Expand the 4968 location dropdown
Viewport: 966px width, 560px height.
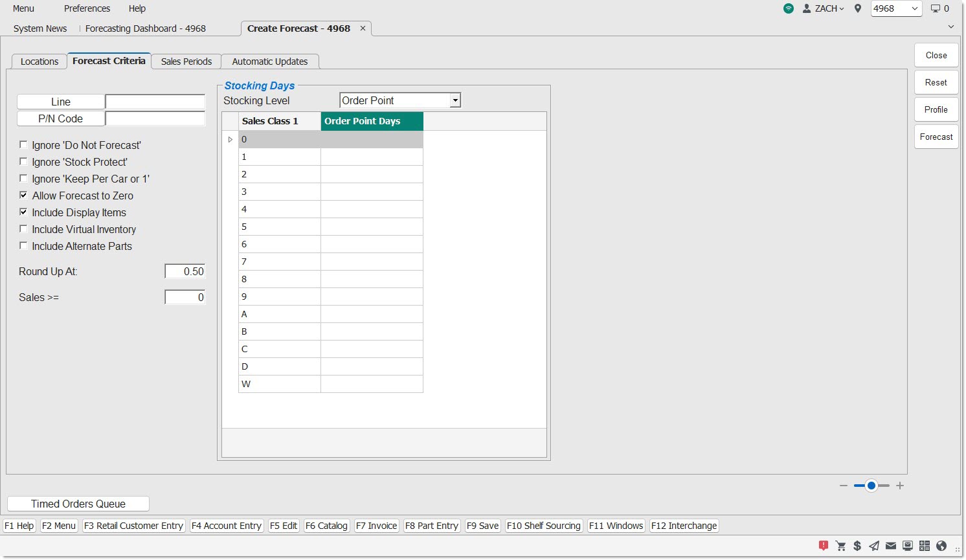pyautogui.click(x=914, y=8)
